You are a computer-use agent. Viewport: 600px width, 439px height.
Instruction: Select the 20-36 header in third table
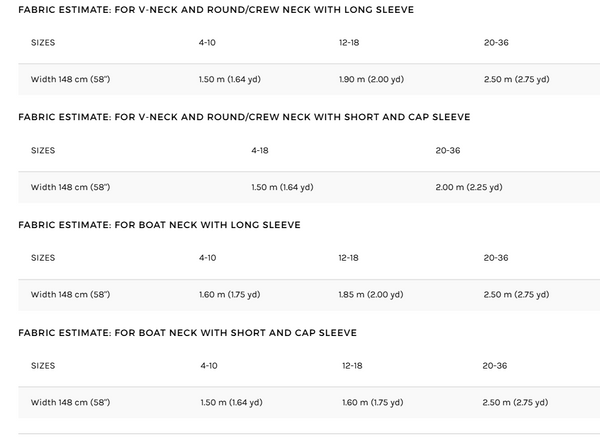pyautogui.click(x=496, y=258)
